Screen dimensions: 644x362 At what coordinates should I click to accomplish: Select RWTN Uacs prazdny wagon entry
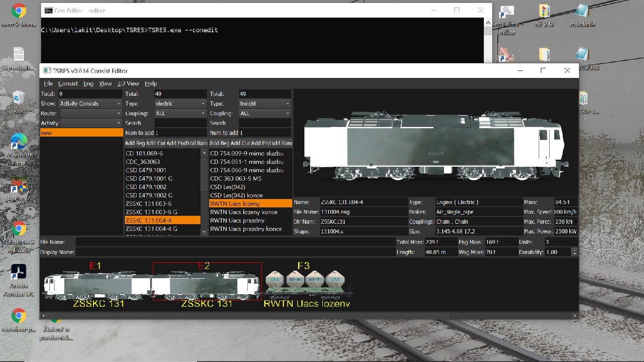[x=237, y=220]
